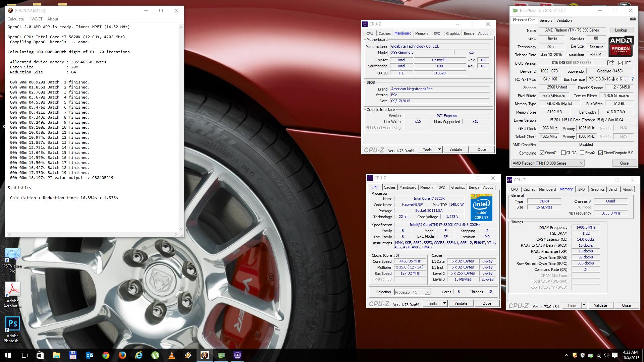Toggle the OpenCL checkbox
Image resolution: width=644 pixels, height=362 pixels.
tap(542, 153)
